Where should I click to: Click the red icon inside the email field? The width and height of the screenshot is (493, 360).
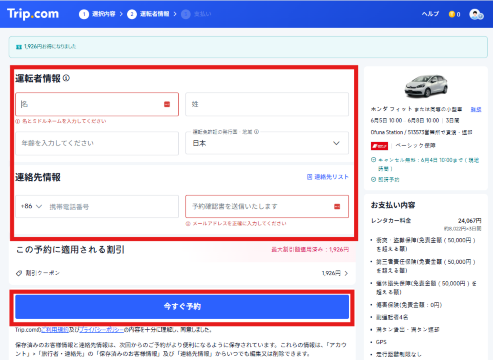click(337, 207)
